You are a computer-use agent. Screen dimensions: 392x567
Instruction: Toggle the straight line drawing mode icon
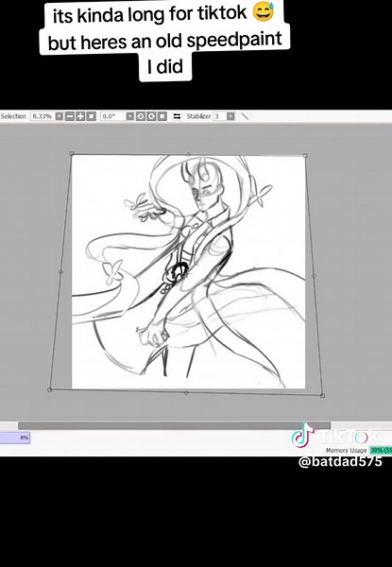[x=245, y=116]
